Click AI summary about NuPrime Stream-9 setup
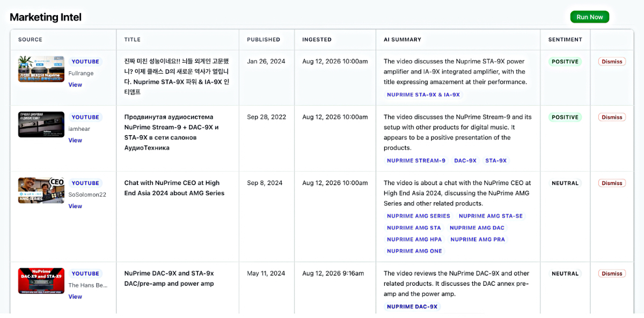Viewport: 644px width, 318px height. pyautogui.click(x=458, y=132)
